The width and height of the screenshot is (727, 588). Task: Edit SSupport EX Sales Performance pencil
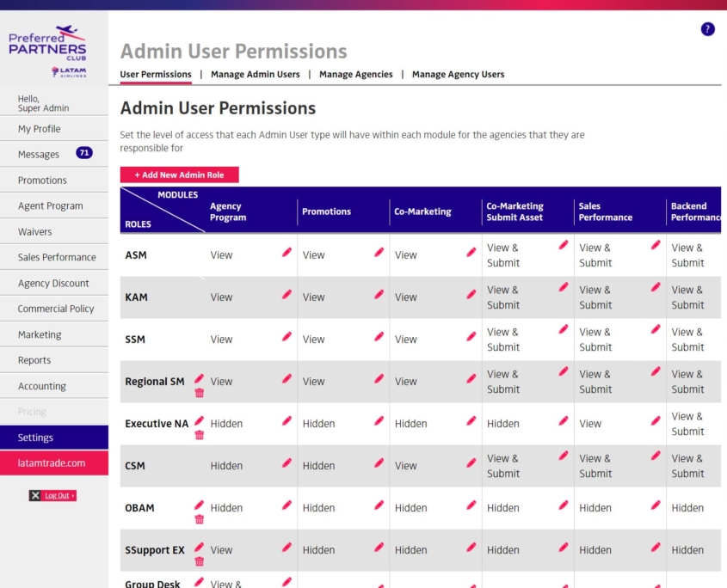point(656,548)
